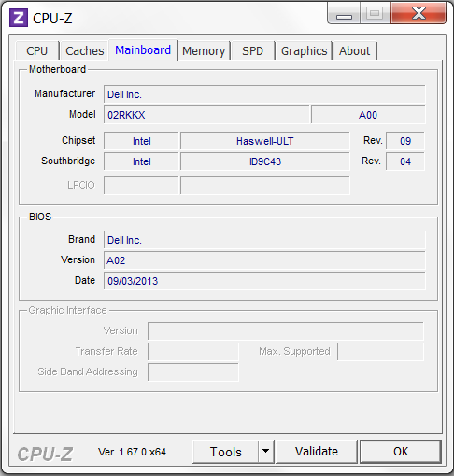Click the Transfer Rate field

(x=193, y=352)
